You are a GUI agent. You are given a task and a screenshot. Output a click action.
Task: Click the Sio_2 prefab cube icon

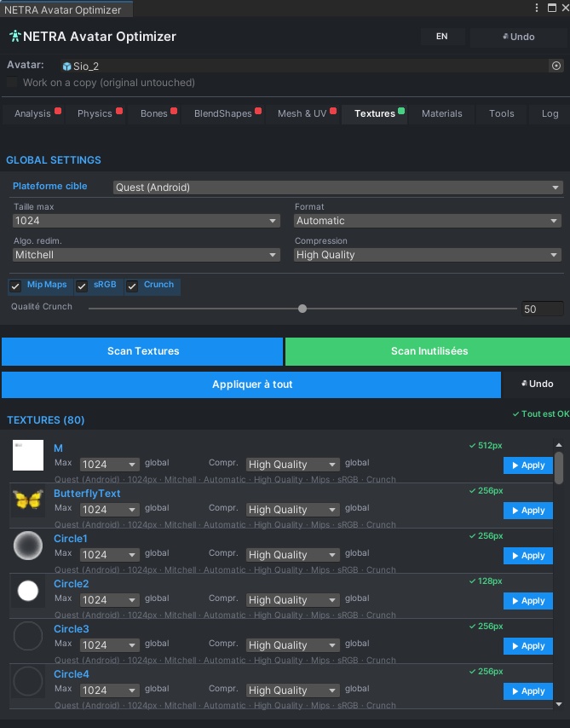66,66
